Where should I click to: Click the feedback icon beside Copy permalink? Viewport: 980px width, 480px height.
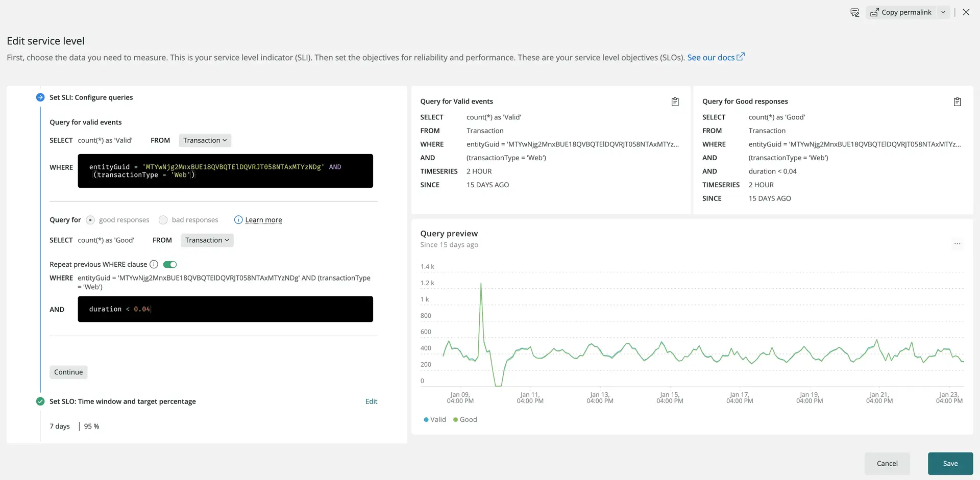854,12
